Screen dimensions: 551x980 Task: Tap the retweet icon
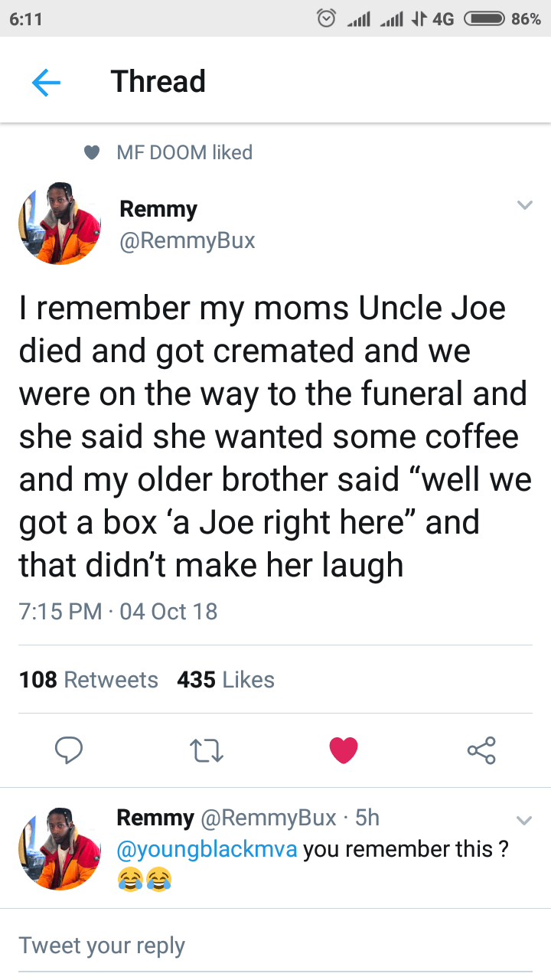(205, 750)
